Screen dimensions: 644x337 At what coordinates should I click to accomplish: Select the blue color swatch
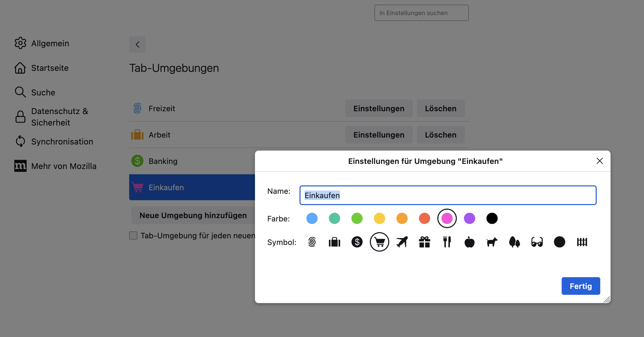pos(312,218)
